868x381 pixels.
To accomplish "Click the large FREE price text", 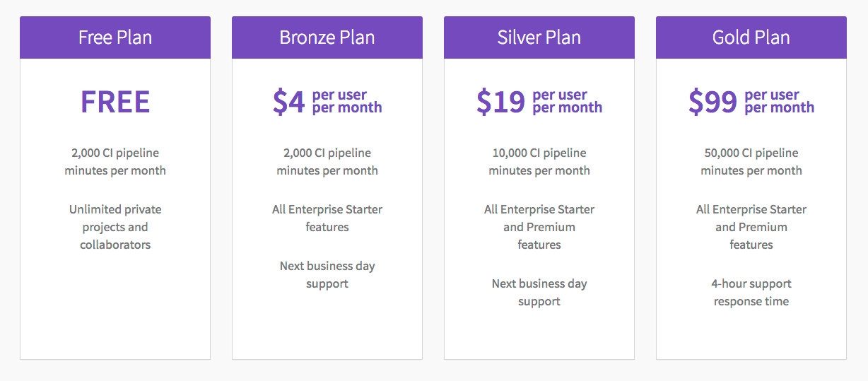I will [x=115, y=102].
